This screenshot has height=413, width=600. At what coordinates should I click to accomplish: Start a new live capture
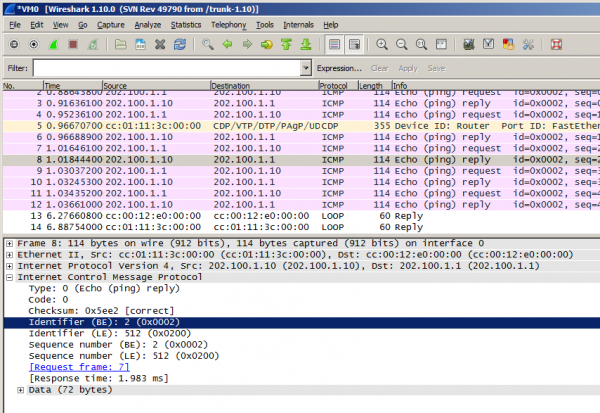click(54, 44)
